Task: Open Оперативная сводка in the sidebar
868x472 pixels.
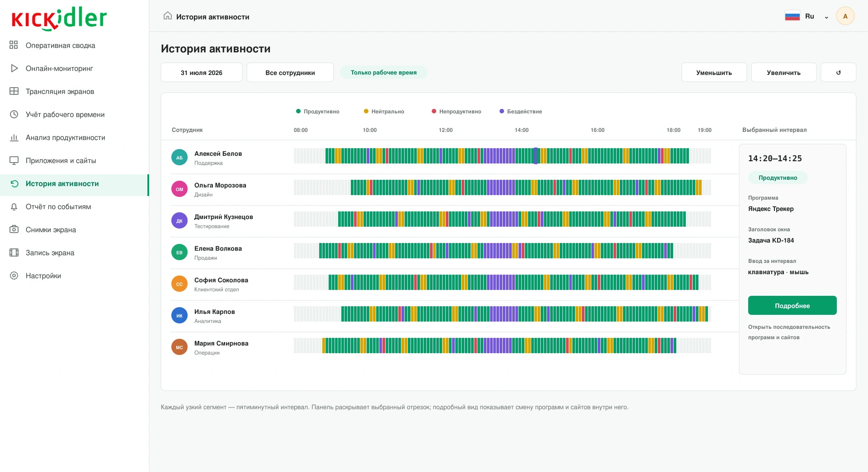Action: (75, 45)
